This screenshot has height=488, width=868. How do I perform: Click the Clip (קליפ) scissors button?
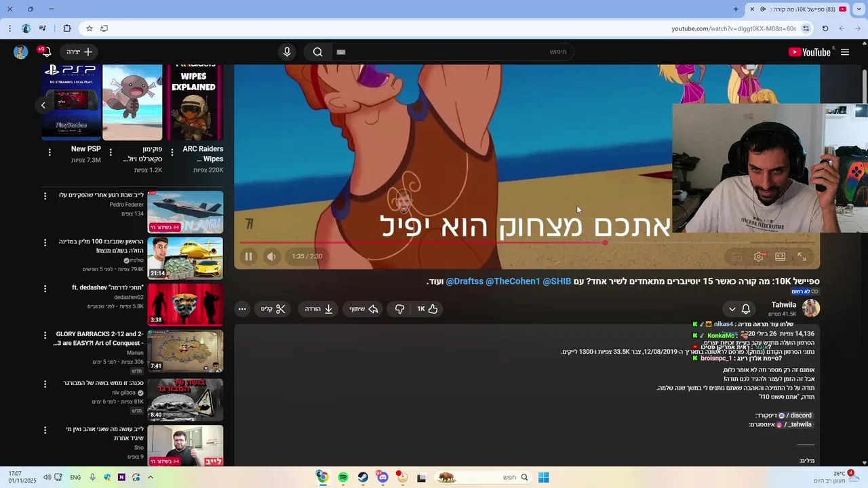click(x=274, y=309)
